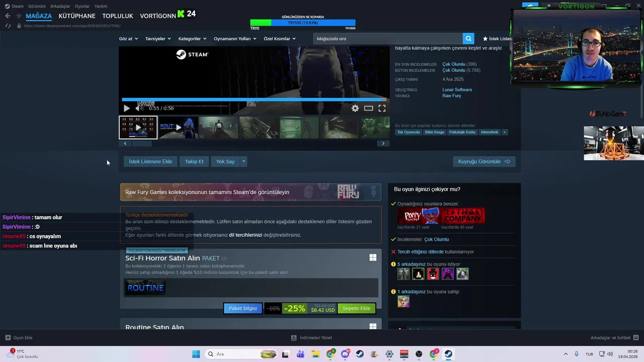Open the Raw Fury publisher link

[x=452, y=96]
